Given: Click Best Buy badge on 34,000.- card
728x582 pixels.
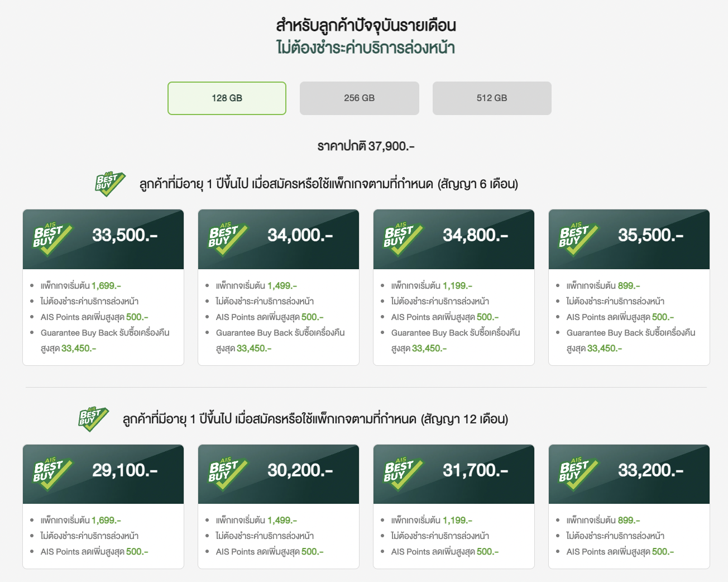Looking at the screenshot, I should [x=228, y=239].
